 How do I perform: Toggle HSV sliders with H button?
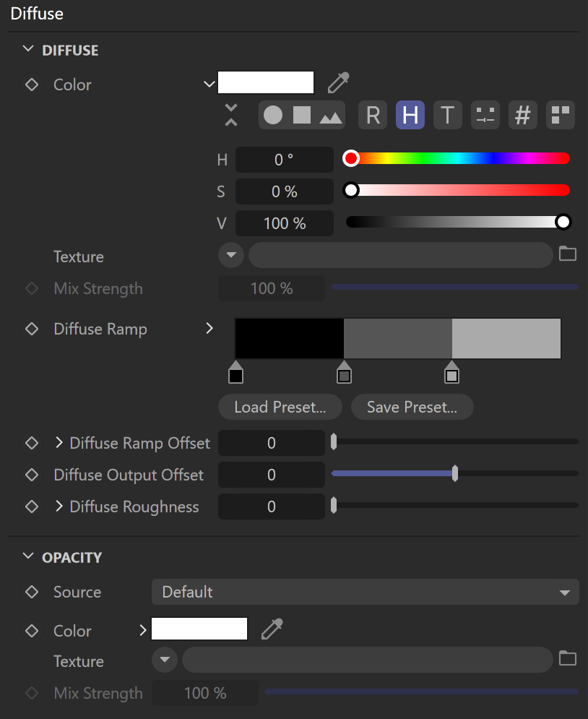(410, 115)
